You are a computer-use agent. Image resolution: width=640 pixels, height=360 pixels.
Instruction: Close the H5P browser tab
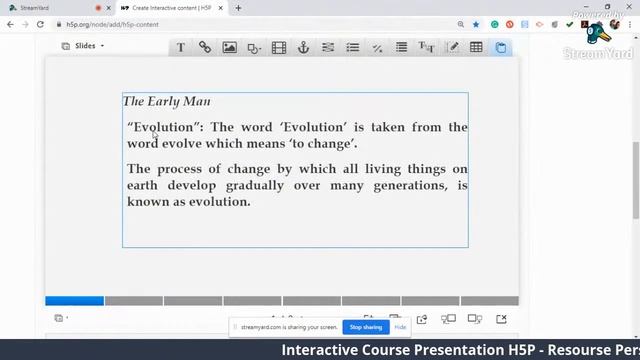click(x=220, y=8)
